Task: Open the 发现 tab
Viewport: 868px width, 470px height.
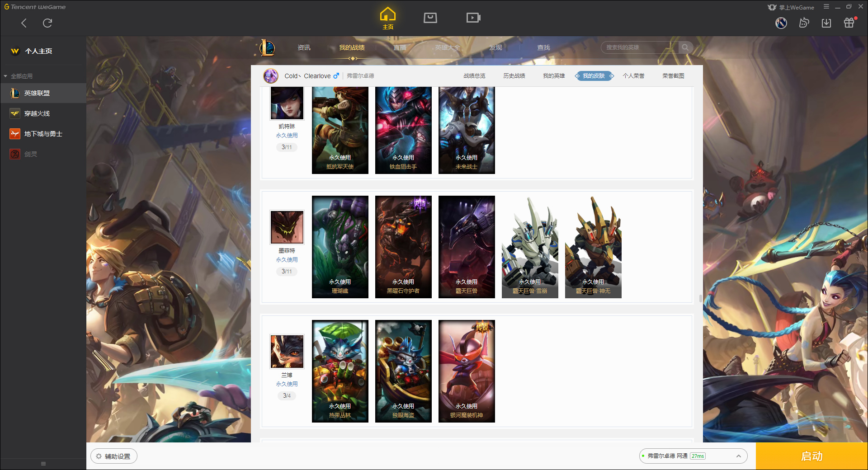Action: click(495, 47)
